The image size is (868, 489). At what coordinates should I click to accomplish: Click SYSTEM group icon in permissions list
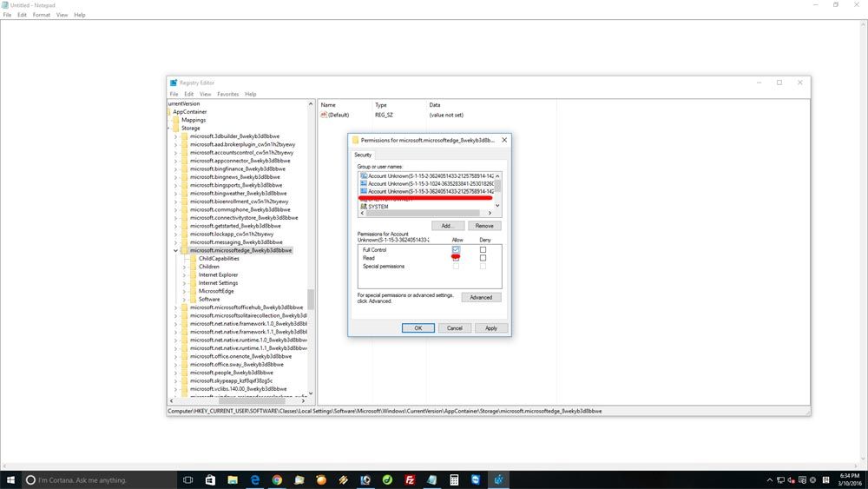point(364,207)
